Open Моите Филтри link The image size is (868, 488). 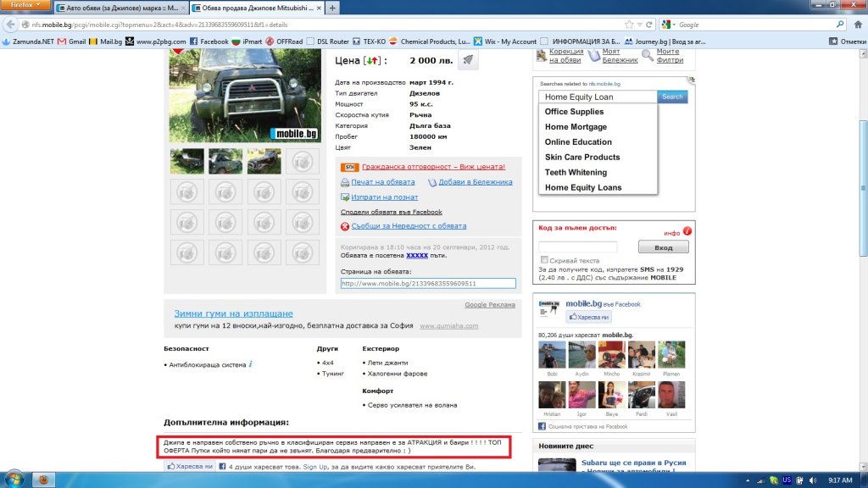click(x=670, y=55)
